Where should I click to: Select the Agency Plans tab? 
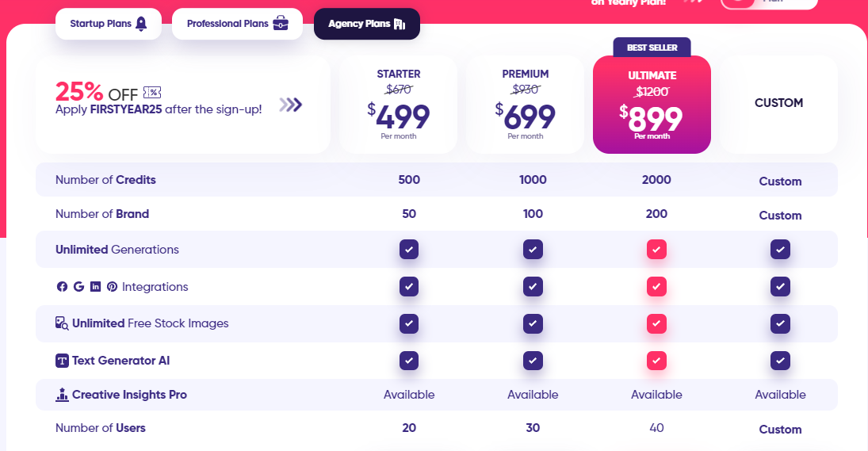(367, 24)
